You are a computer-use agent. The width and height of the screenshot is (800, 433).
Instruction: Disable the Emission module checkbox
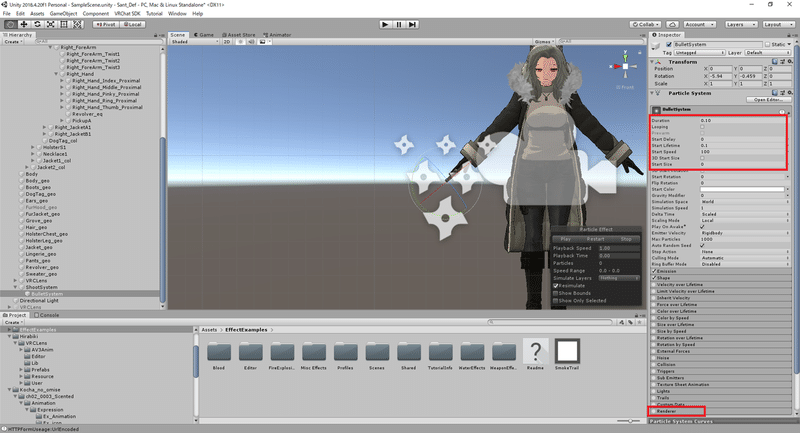pos(654,271)
